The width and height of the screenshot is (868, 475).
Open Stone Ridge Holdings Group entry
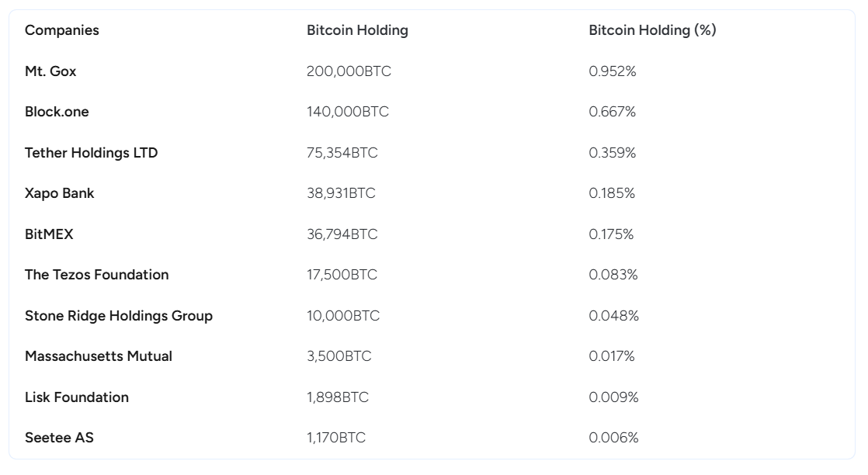(x=119, y=316)
